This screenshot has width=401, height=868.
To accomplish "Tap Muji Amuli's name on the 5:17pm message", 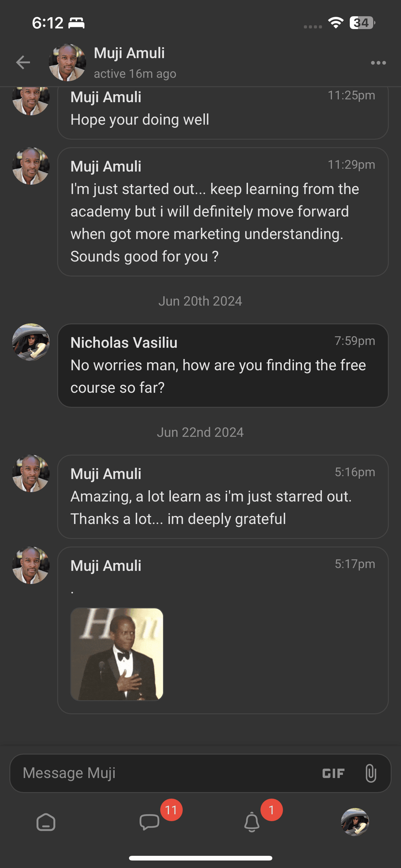I will (106, 566).
